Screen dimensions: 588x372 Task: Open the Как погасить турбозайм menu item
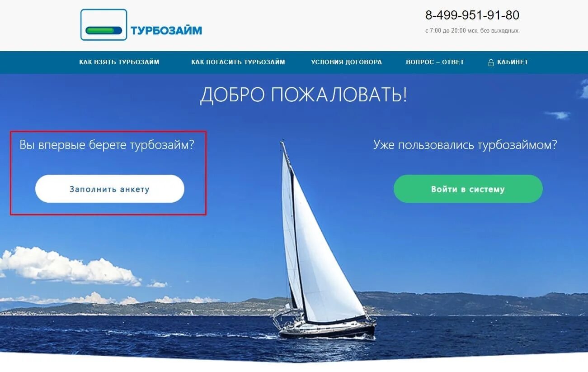[x=238, y=62]
